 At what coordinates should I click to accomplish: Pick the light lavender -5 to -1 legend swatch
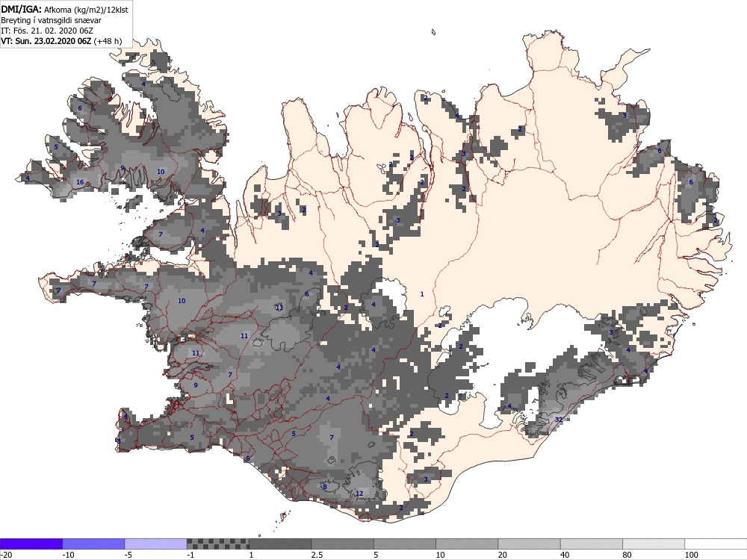[156, 544]
